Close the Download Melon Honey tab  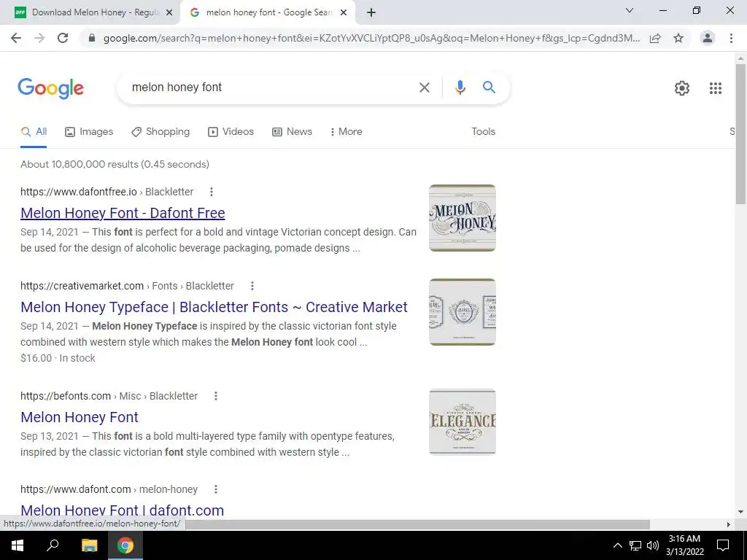coord(169,13)
